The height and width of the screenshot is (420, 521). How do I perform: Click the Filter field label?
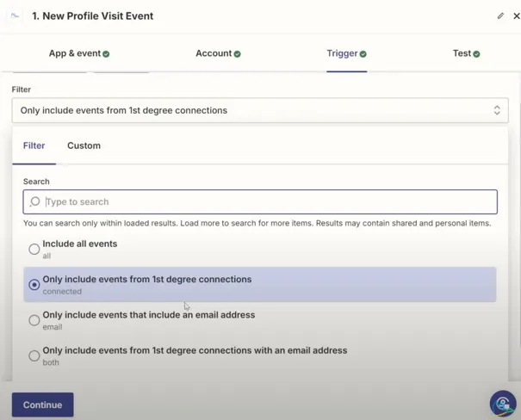click(x=22, y=90)
